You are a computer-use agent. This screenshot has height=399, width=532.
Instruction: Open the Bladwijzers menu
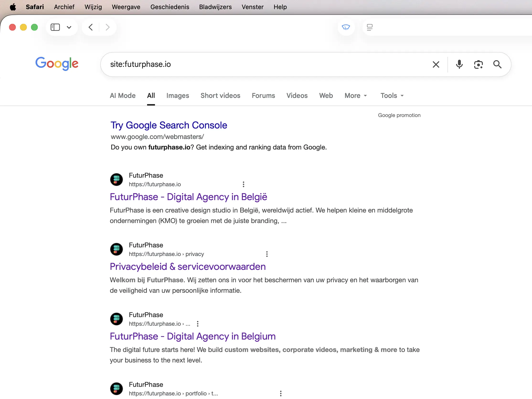point(215,7)
